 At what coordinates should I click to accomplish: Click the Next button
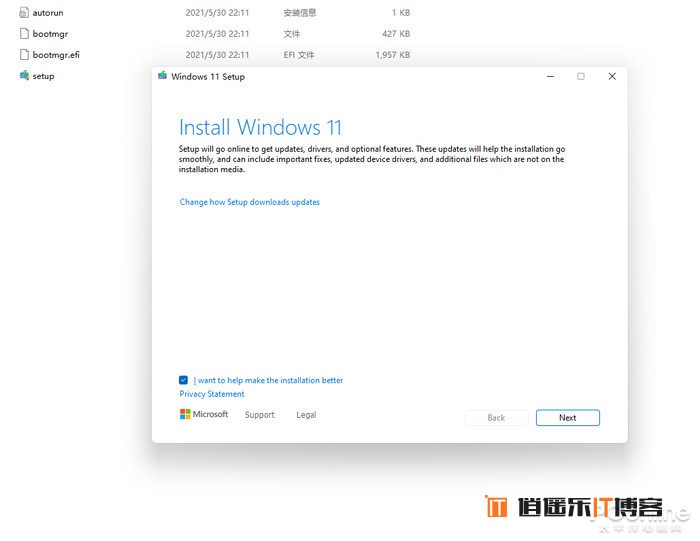click(567, 418)
